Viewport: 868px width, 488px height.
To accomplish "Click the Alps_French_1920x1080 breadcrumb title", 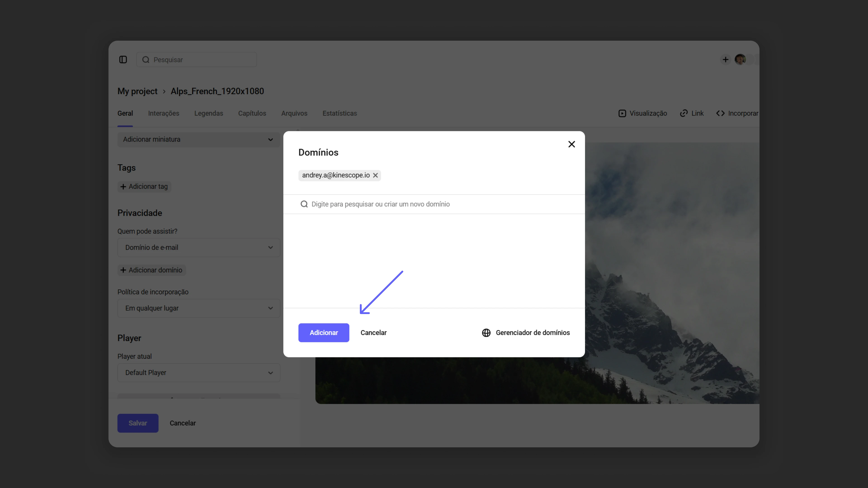I will click(217, 91).
